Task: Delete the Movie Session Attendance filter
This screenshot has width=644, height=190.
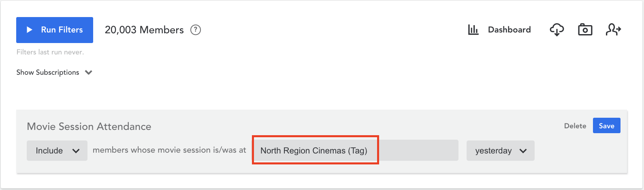Action: pyautogui.click(x=575, y=126)
